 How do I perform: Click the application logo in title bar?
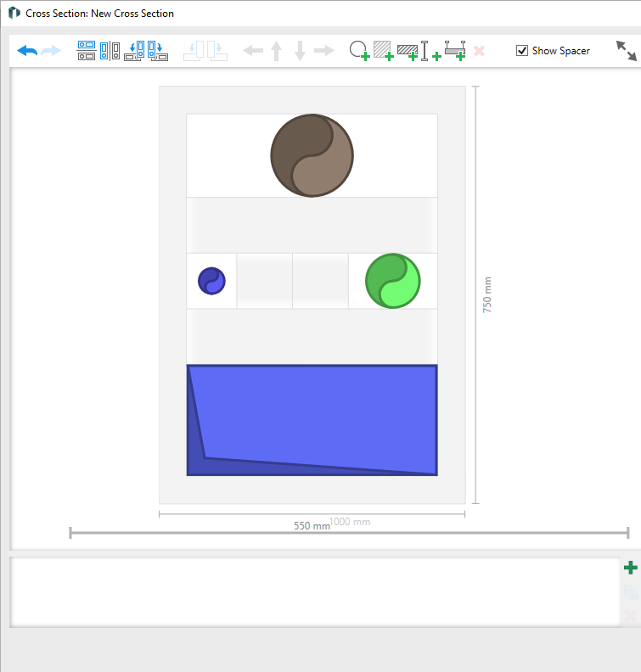click(x=14, y=13)
